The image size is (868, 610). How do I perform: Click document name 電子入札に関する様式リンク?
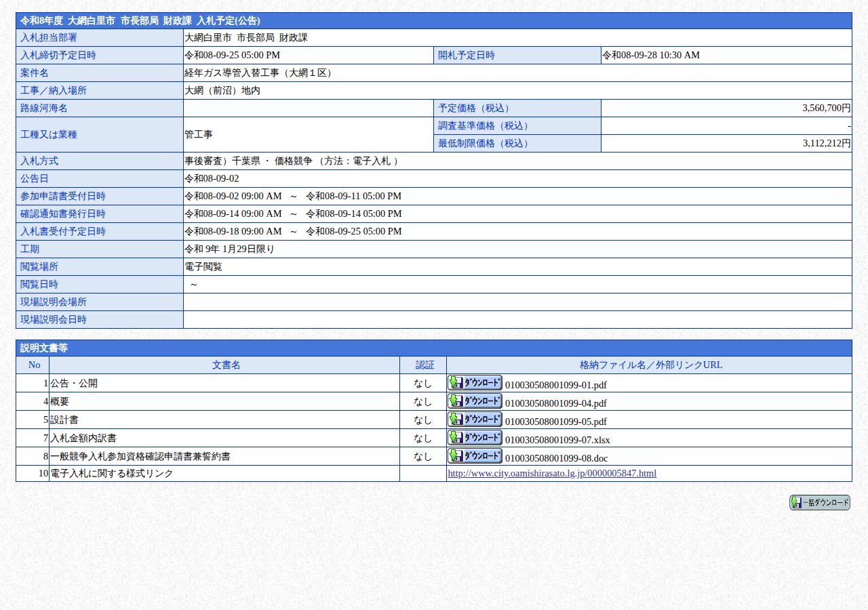112,473
